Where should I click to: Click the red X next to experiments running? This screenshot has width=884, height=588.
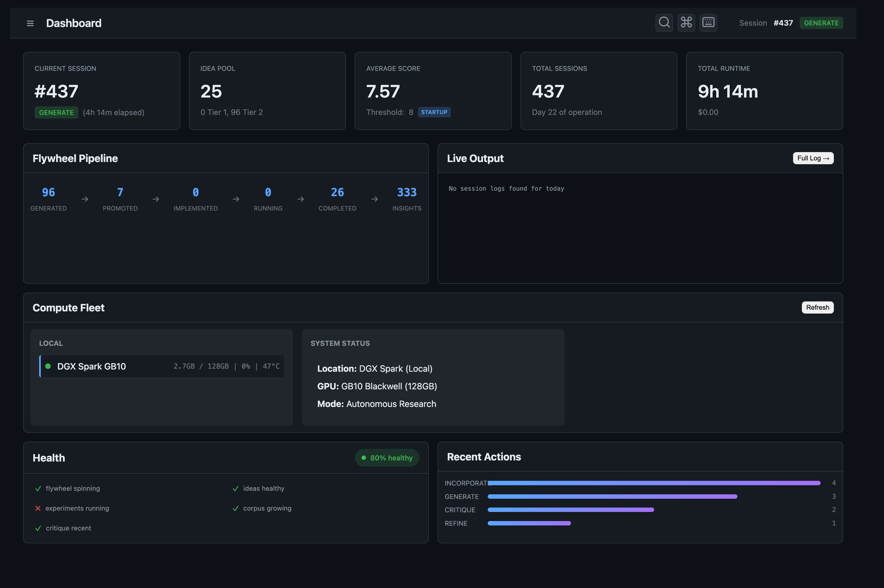[x=38, y=508]
